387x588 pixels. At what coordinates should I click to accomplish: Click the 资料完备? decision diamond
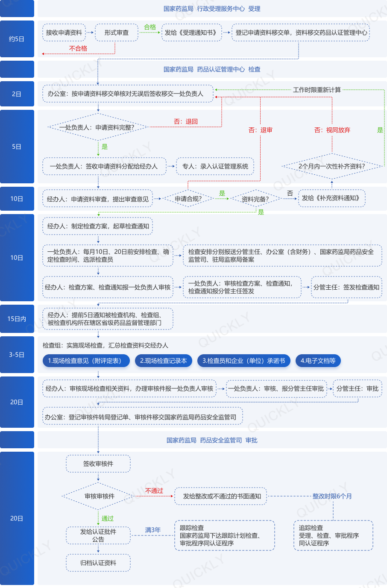coord(255,199)
